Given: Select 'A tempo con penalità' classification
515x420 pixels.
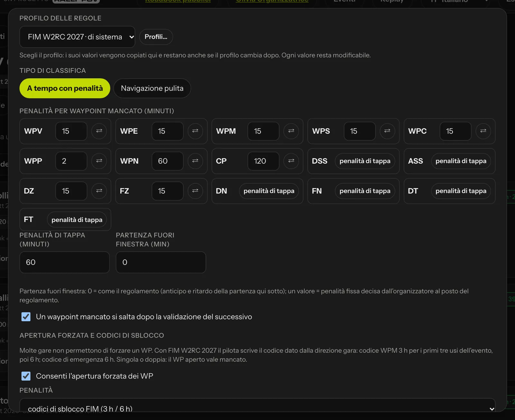Looking at the screenshot, I should (x=65, y=88).
